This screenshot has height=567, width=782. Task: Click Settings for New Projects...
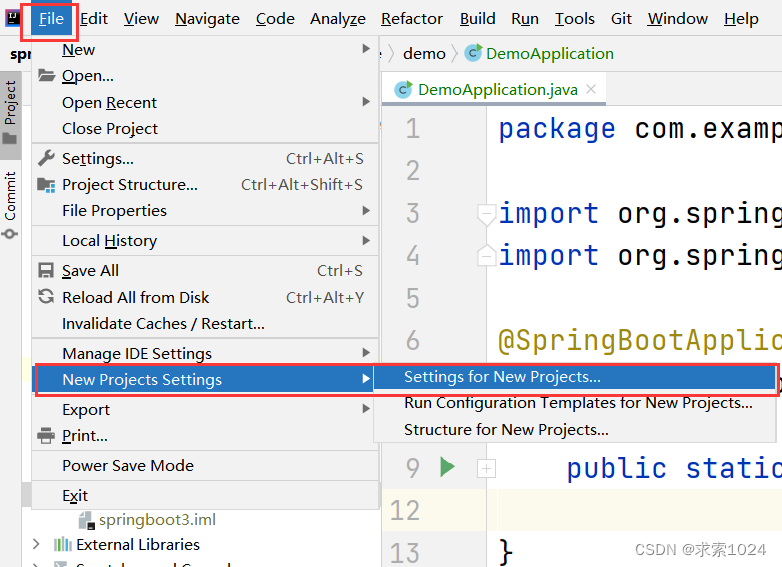point(576,377)
